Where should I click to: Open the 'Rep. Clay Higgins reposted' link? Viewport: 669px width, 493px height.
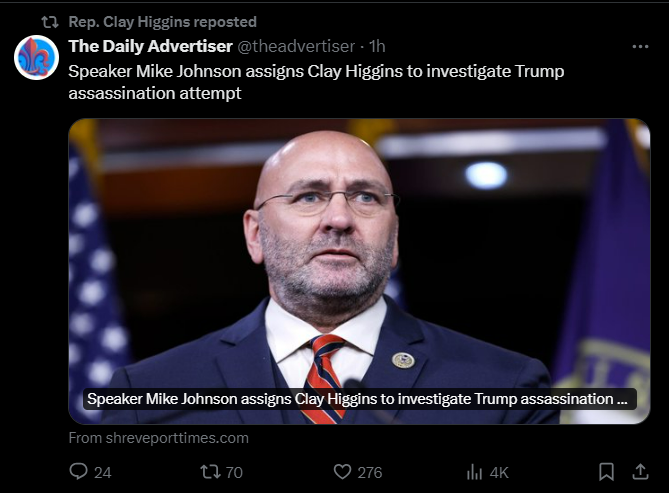(x=162, y=21)
